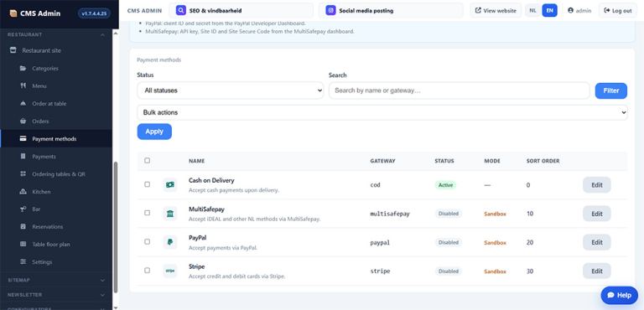Open the SEO & vindbaarheid shortcut
This screenshot has height=310, width=644.
(241, 11)
